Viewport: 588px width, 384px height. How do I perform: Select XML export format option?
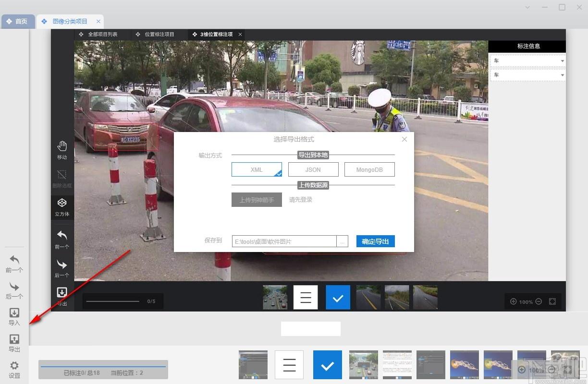[257, 169]
